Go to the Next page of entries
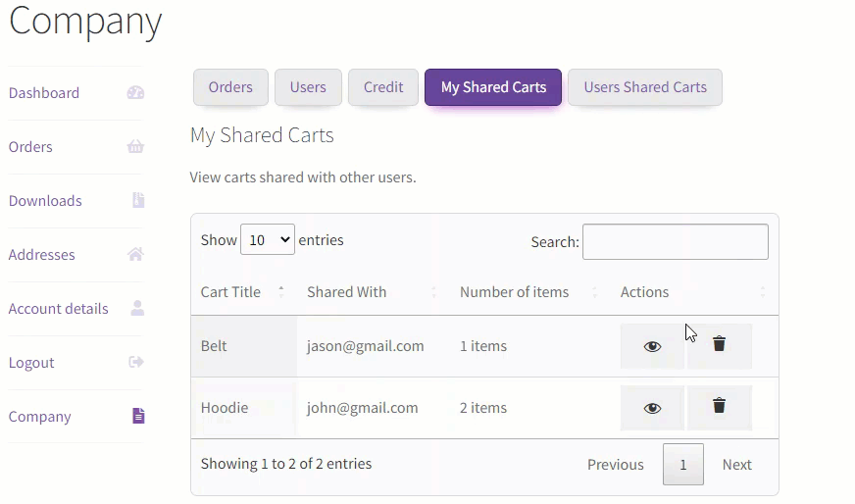855x504 pixels. pos(736,464)
